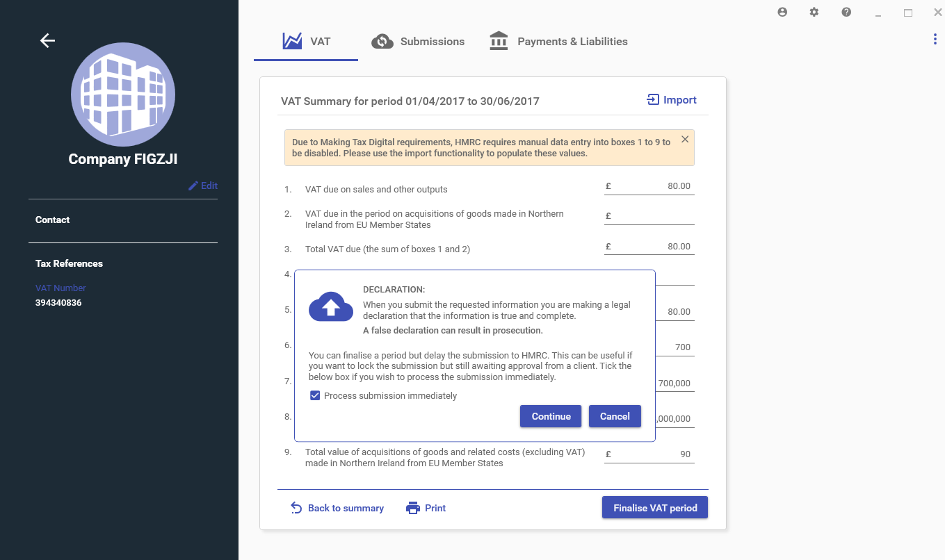This screenshot has height=560, width=945.
Task: Switch to the VAT tab
Action: (306, 42)
